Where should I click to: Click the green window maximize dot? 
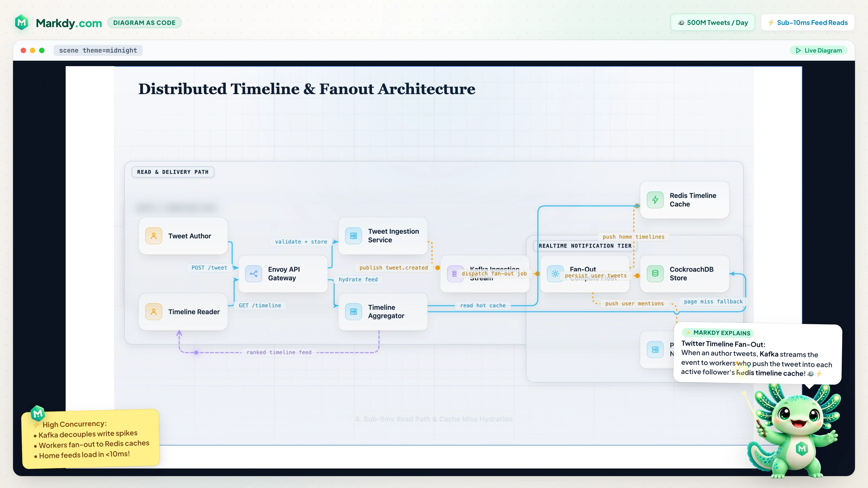tap(42, 50)
